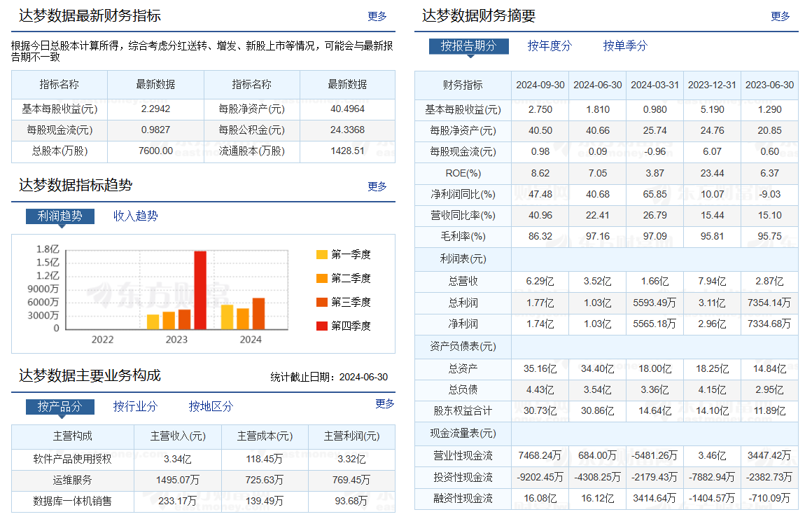Image resolution: width=812 pixels, height=519 pixels.
Task: Click the 净利润 value 2.96亿
Action: pos(712,324)
